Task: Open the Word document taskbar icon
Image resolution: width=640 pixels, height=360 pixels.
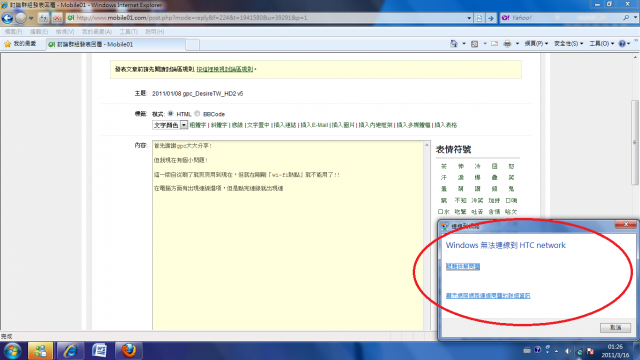Action: pos(99,351)
